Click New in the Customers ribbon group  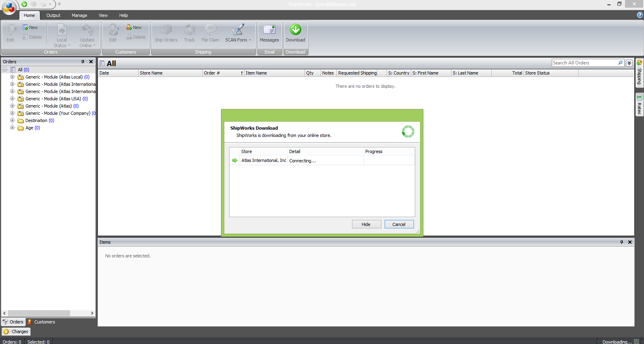(134, 27)
